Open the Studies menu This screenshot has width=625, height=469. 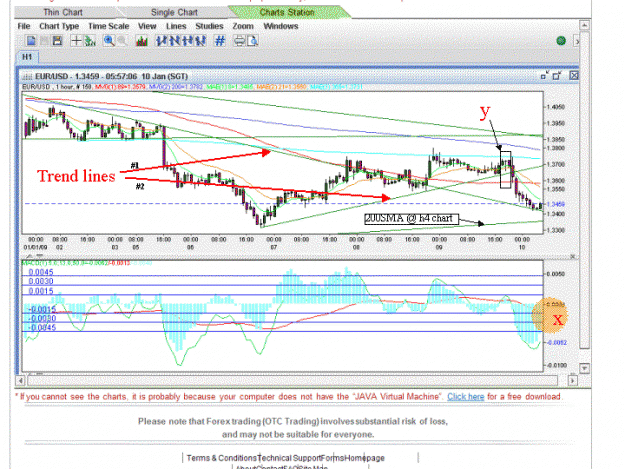(209, 26)
